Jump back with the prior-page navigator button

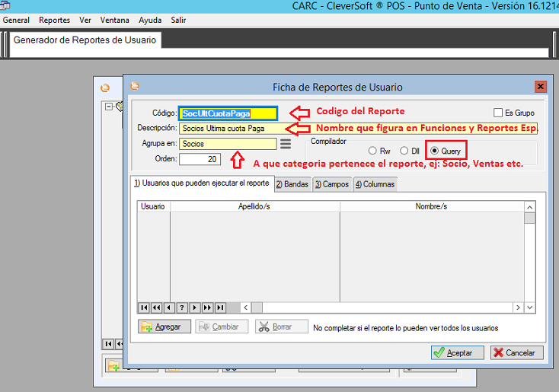point(156,308)
